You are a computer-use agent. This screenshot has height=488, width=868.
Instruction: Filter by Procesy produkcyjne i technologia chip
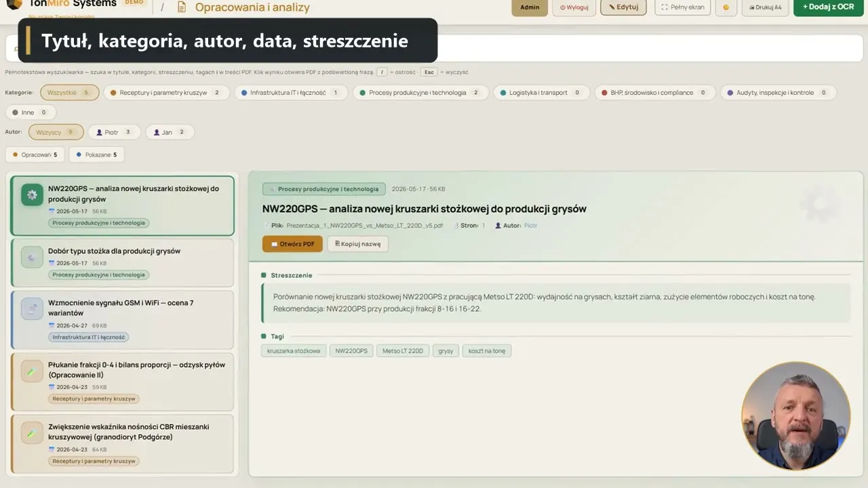point(420,93)
